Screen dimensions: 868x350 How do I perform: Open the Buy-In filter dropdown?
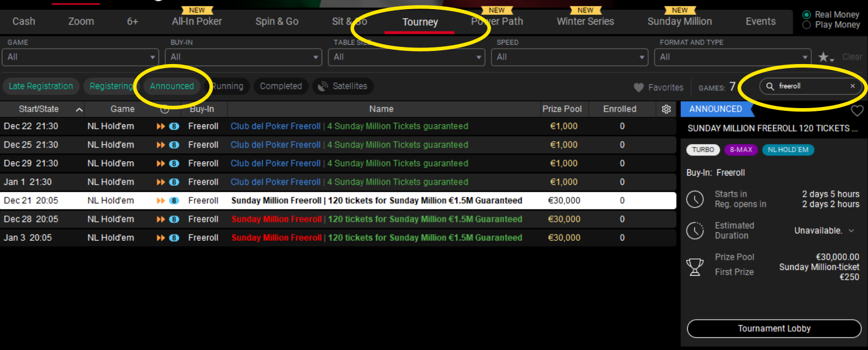[x=243, y=57]
